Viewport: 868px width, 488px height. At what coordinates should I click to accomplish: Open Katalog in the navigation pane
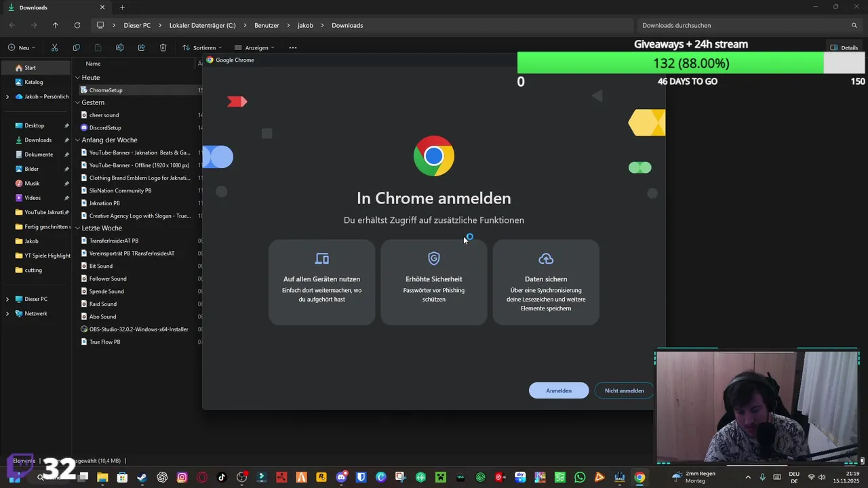tap(35, 82)
